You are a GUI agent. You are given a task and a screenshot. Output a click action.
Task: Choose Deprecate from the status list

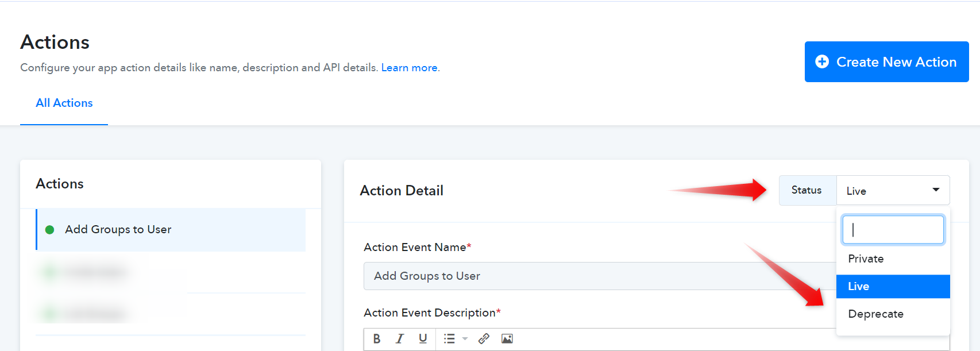[x=893, y=314]
